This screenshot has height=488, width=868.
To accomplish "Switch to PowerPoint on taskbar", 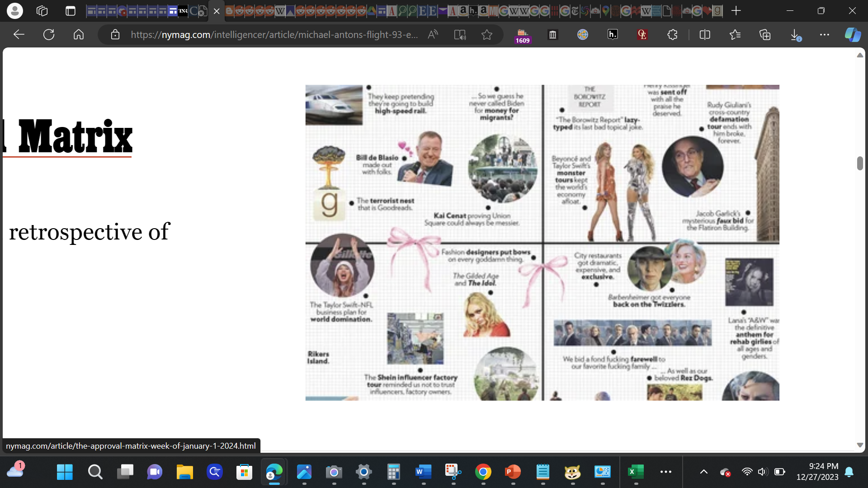I will [513, 472].
